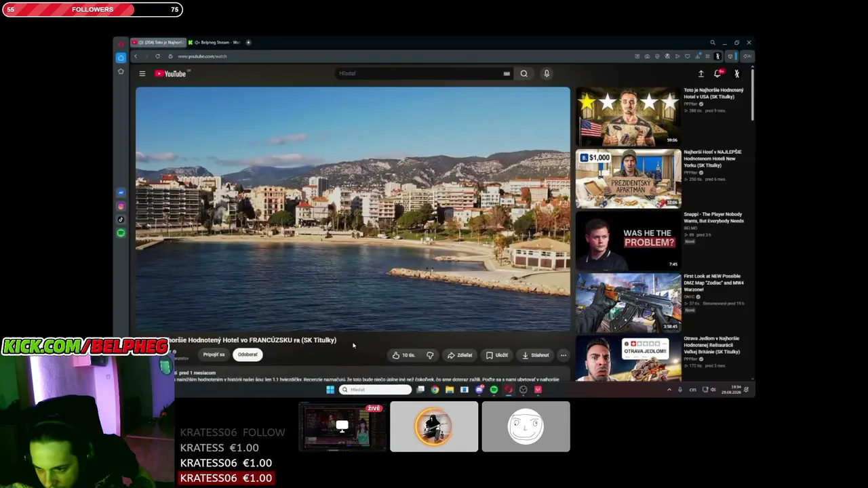Open more actions menu under the video
This screenshot has height=488, width=868.
pos(563,355)
